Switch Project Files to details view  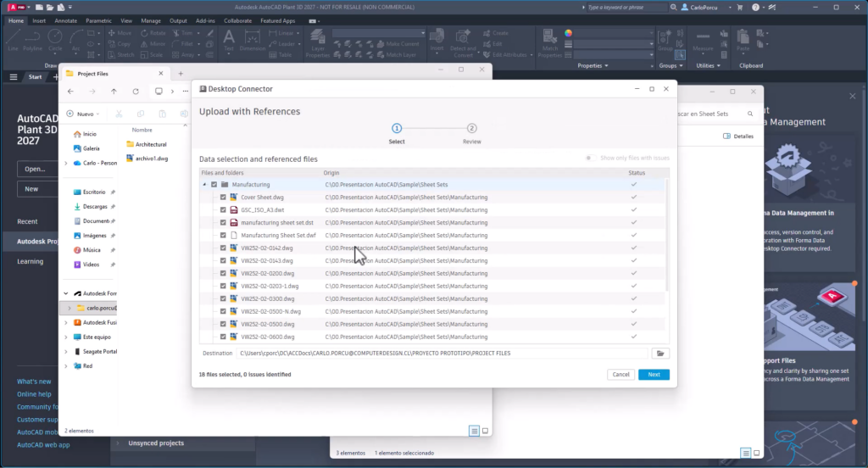(474, 431)
